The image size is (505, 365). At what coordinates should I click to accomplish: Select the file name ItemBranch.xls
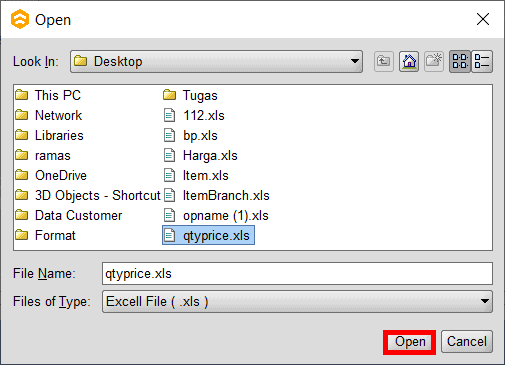pyautogui.click(x=226, y=196)
